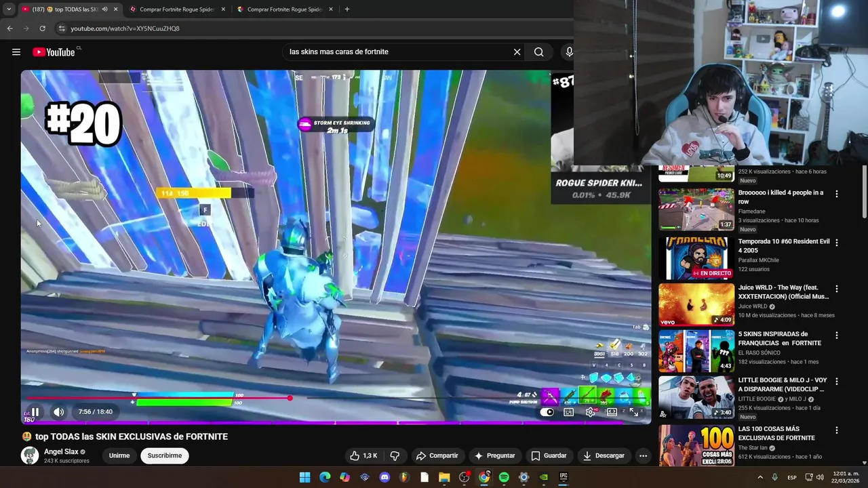Open the tab search dropdown
Viewport: 868px width, 488px height.
pyautogui.click(x=8, y=9)
